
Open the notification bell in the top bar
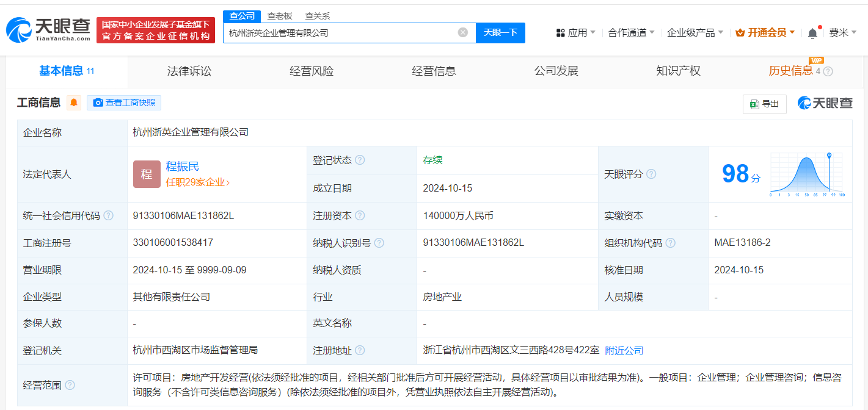[812, 32]
